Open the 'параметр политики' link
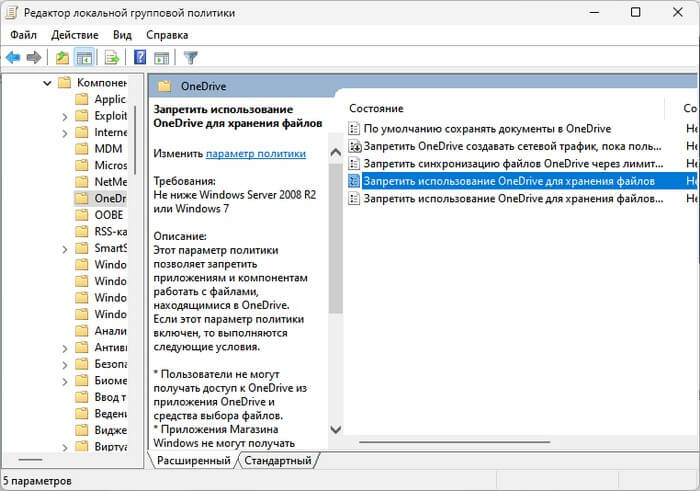700x491 pixels. point(256,154)
